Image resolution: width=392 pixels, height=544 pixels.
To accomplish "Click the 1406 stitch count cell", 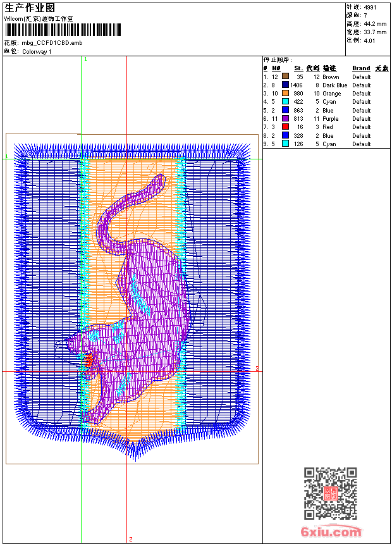I will (297, 85).
